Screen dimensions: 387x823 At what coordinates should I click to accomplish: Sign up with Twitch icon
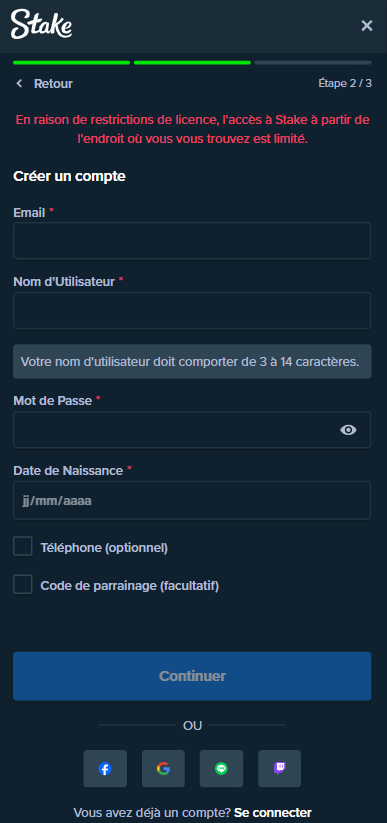(279, 768)
